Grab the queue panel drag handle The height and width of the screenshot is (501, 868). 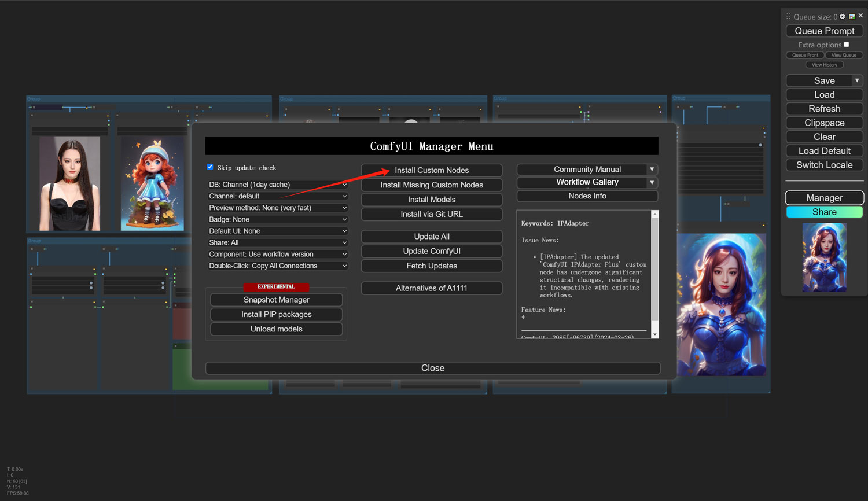click(x=788, y=16)
